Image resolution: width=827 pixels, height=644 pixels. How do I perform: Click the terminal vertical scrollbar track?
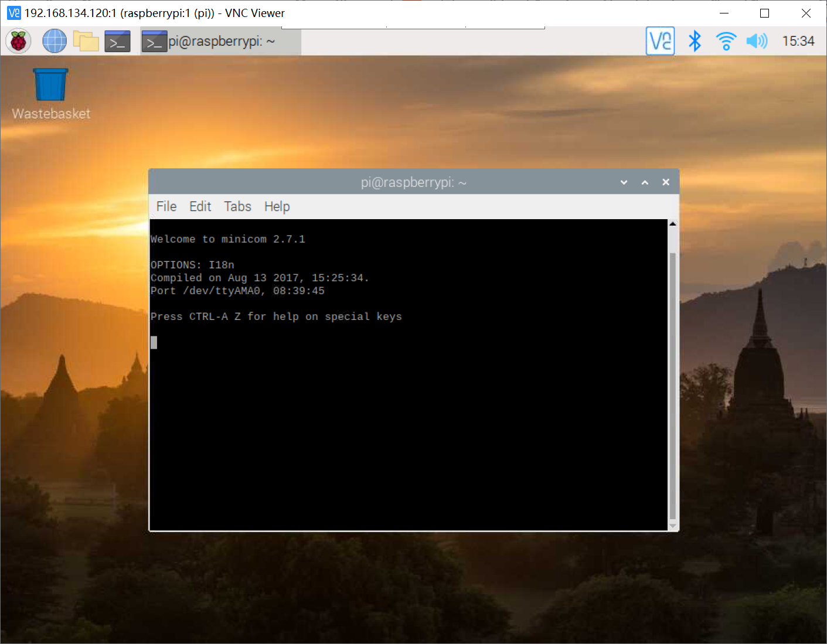click(673, 375)
